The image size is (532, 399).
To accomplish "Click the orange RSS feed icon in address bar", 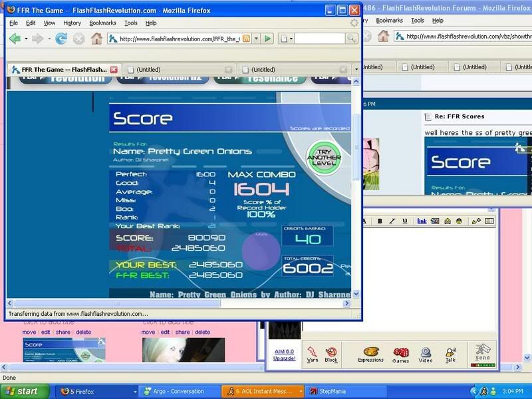I will click(246, 39).
